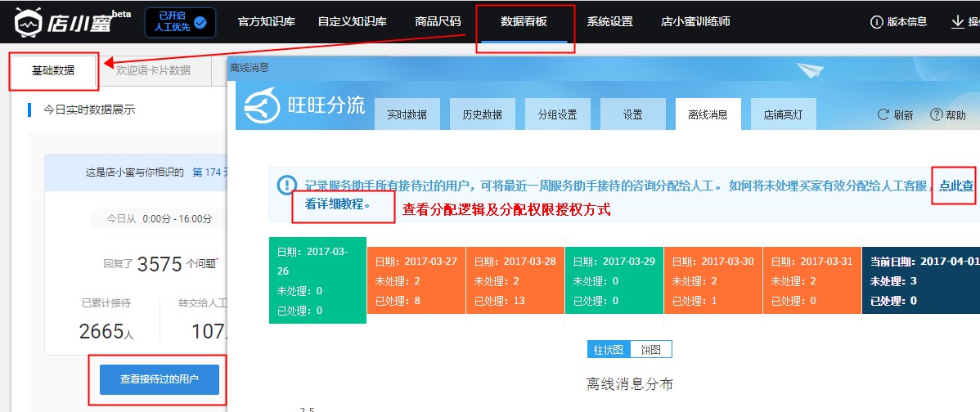The height and width of the screenshot is (412, 980).
Task: Select the 2017-03-28 date tile
Action: (x=515, y=280)
